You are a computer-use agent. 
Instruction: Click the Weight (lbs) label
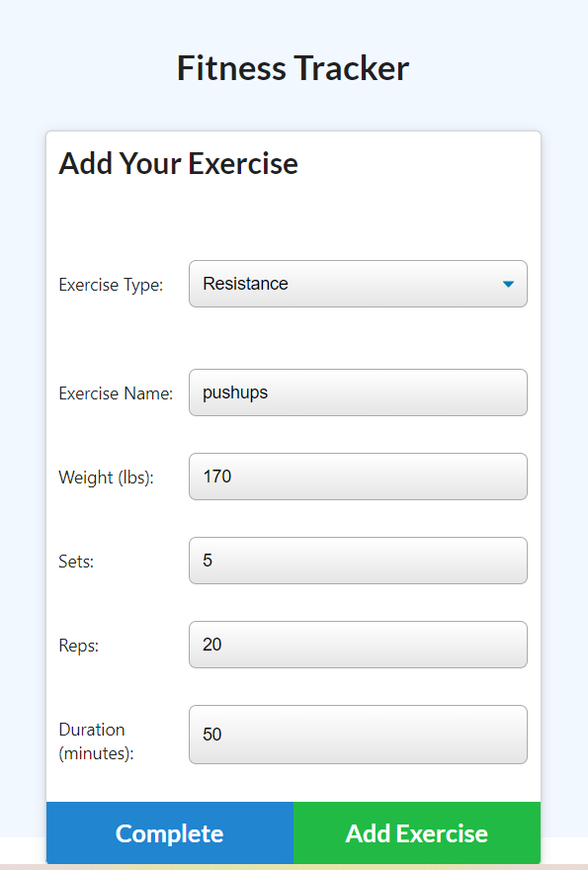pyautogui.click(x=109, y=477)
